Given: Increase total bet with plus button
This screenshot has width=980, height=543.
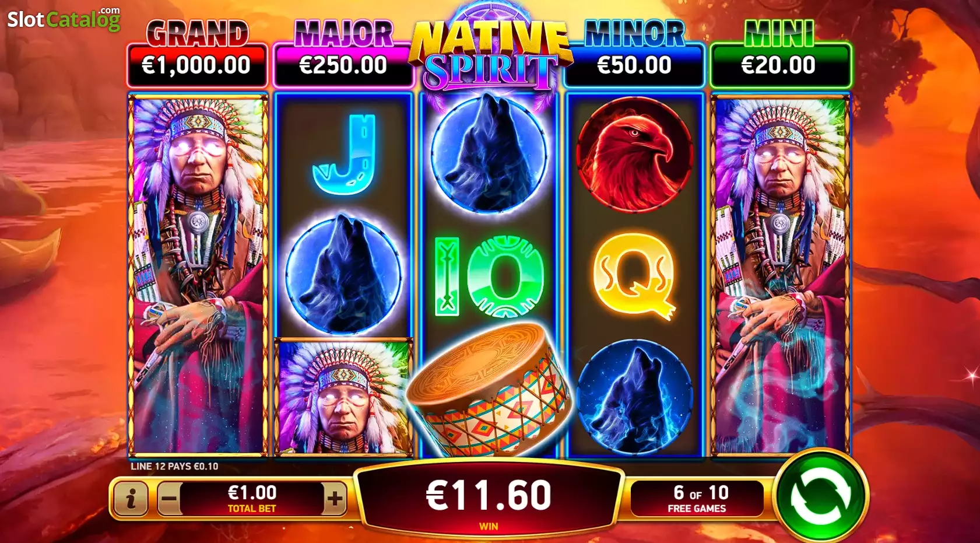Looking at the screenshot, I should [x=335, y=499].
